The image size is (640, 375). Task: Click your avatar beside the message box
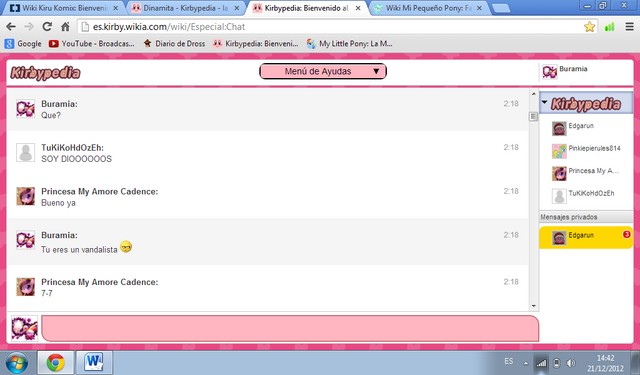(24, 328)
